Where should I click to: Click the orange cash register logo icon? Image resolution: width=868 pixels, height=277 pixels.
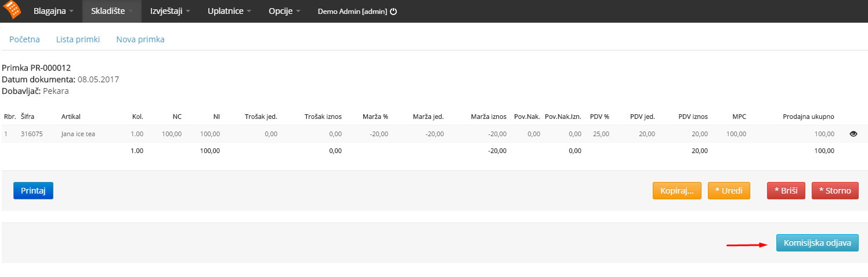click(12, 10)
